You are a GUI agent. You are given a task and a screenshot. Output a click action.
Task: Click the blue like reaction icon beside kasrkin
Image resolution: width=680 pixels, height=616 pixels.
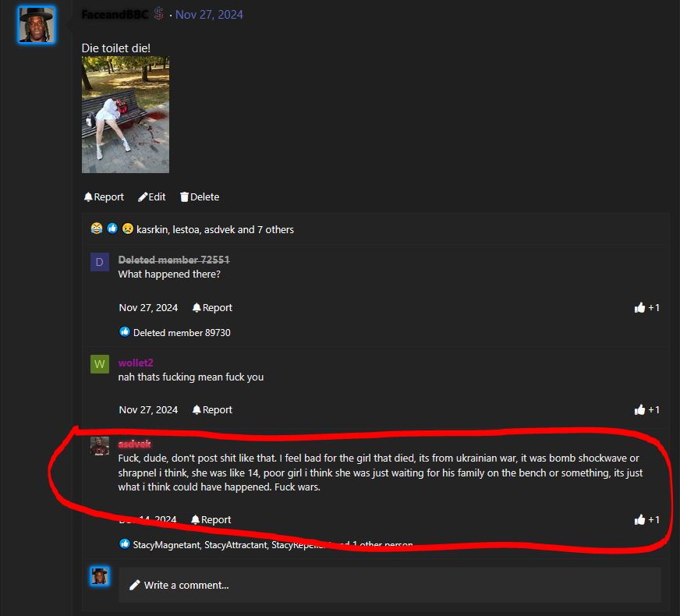(112, 228)
